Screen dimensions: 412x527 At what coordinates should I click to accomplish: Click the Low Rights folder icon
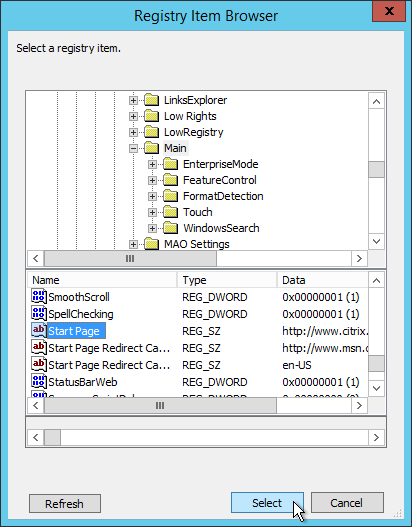(152, 116)
